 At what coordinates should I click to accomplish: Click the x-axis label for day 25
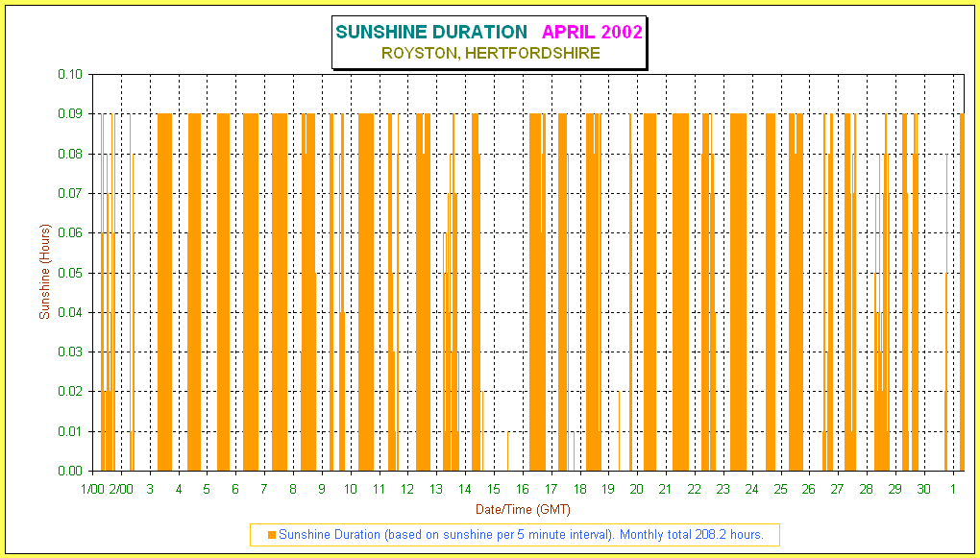tap(780, 489)
